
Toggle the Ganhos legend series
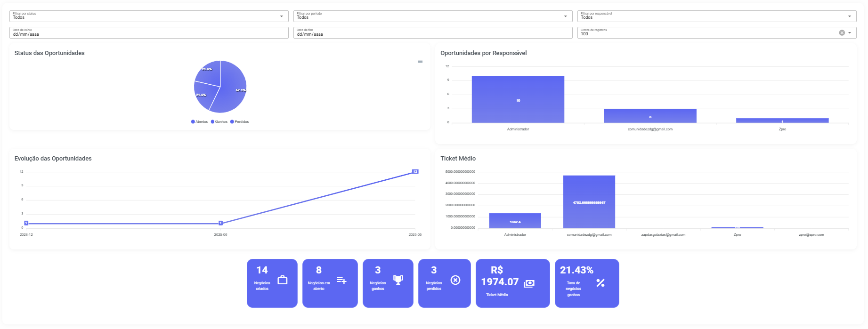point(219,122)
